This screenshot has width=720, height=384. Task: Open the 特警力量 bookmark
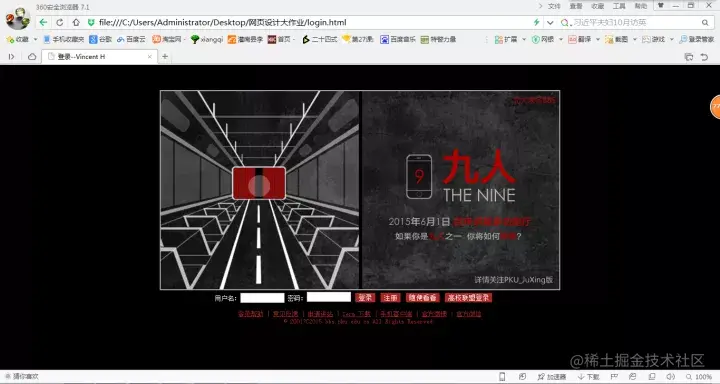click(439, 40)
